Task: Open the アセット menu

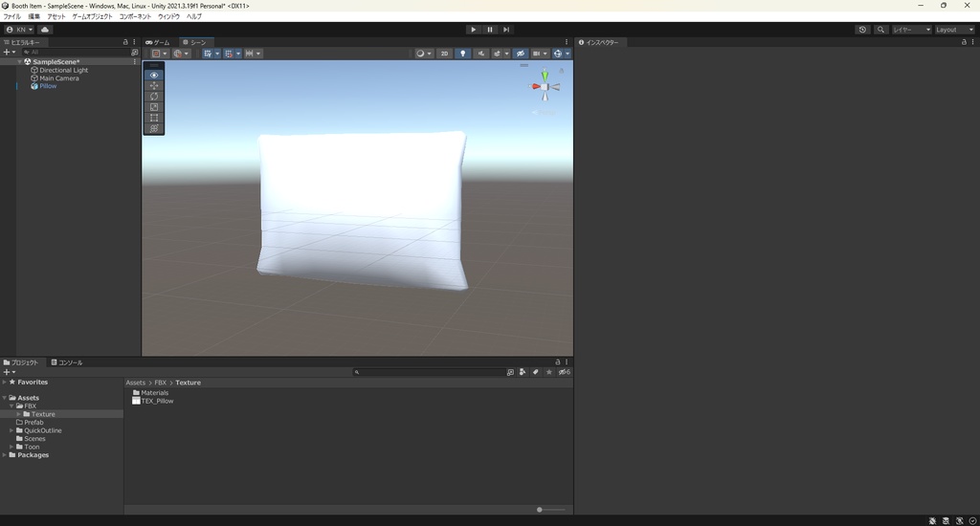Action: click(56, 16)
